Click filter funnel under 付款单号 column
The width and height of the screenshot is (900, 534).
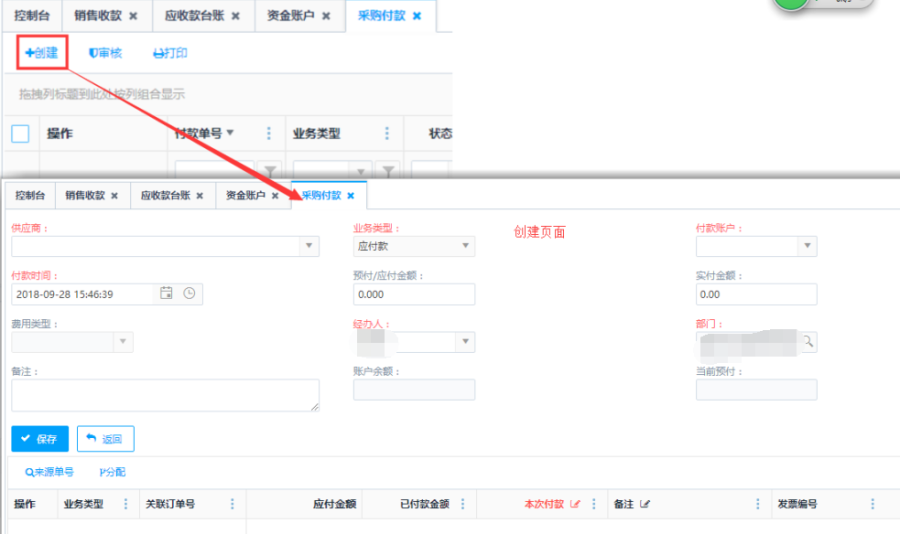click(x=269, y=171)
